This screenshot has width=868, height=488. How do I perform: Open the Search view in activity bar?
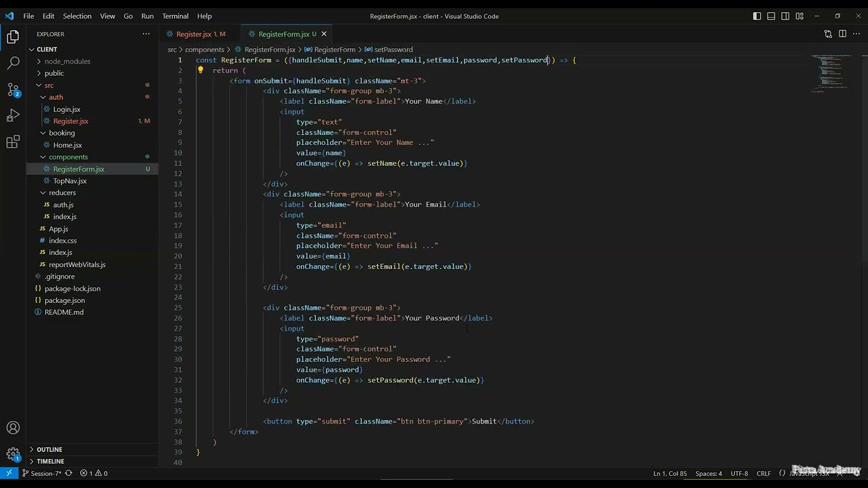click(x=13, y=63)
